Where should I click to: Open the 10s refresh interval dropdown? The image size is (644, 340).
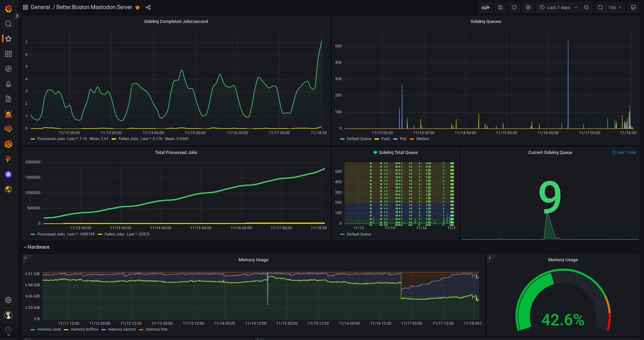616,8
